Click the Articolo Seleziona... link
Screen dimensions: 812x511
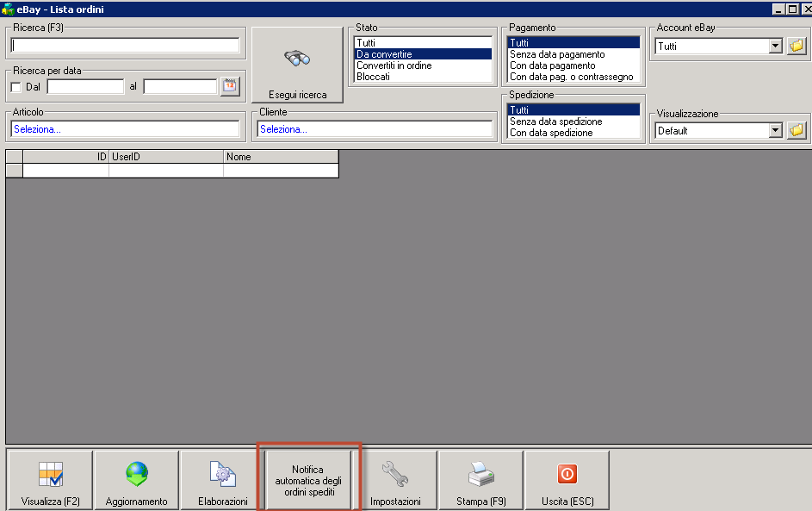pos(37,129)
